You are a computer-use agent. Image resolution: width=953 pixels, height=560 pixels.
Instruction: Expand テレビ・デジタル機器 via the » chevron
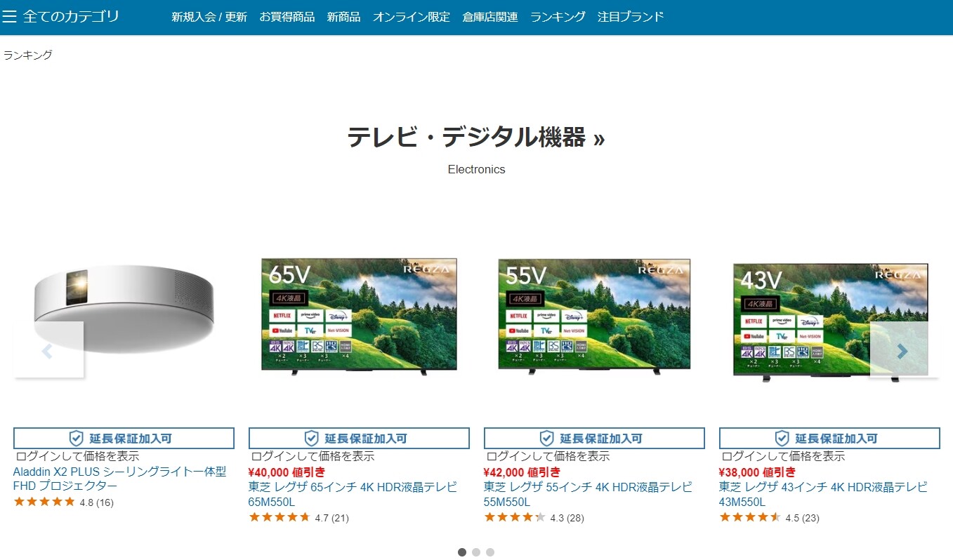click(x=600, y=138)
